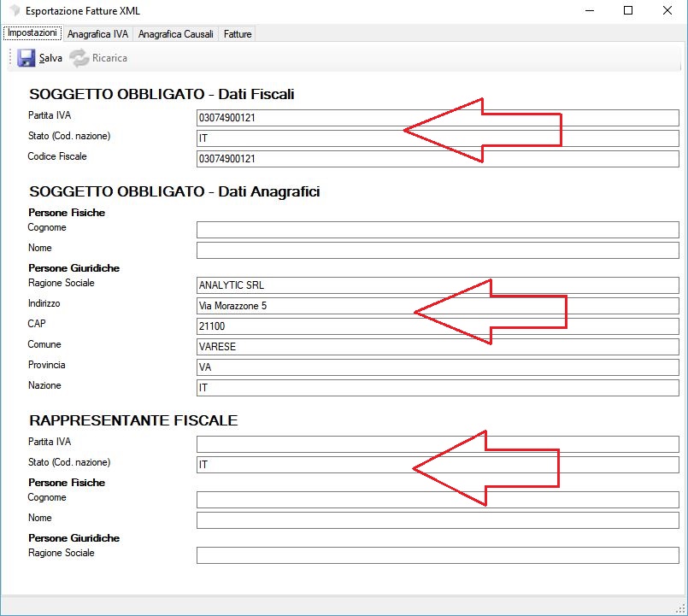
Task: Click the application icon in the title bar
Action: coord(13,11)
